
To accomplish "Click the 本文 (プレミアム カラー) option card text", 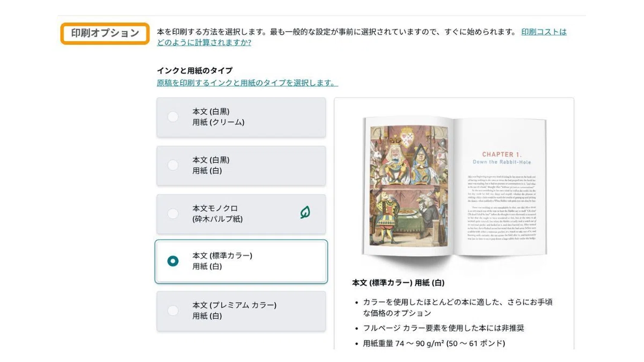I will tap(235, 311).
